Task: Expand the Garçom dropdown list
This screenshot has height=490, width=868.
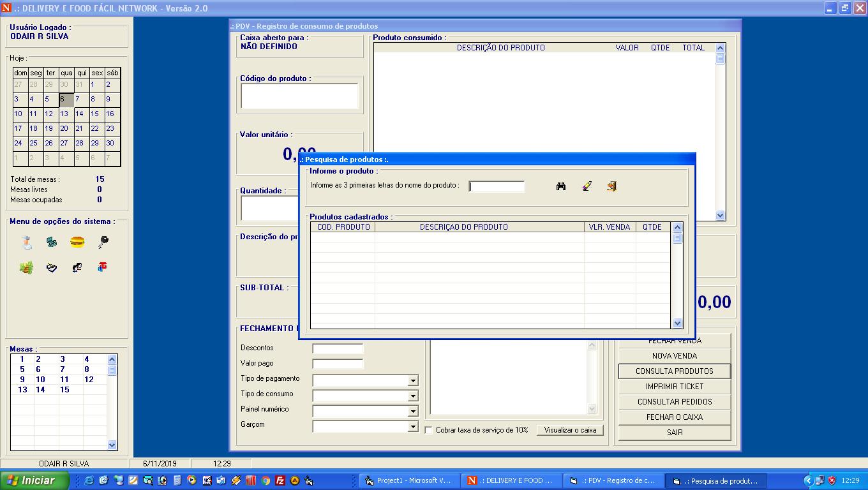Action: tap(412, 427)
